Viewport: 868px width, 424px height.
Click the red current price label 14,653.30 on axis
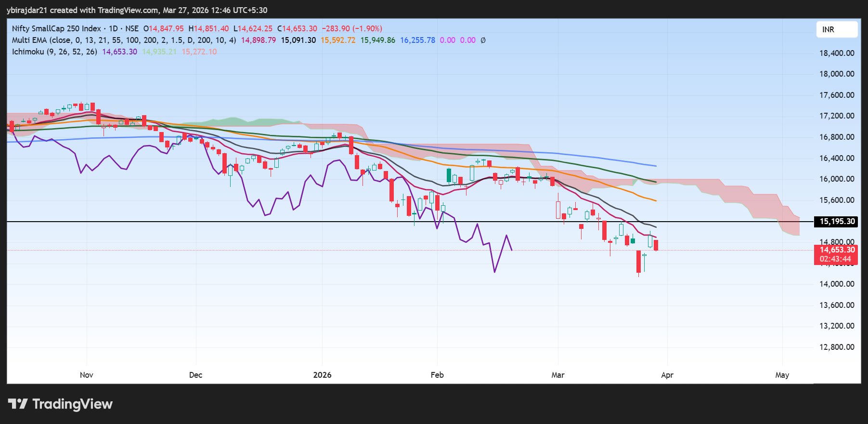(837, 250)
